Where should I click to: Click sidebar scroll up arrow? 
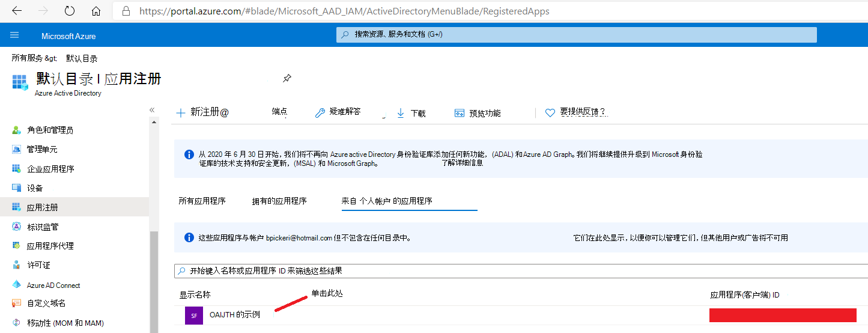[154, 122]
